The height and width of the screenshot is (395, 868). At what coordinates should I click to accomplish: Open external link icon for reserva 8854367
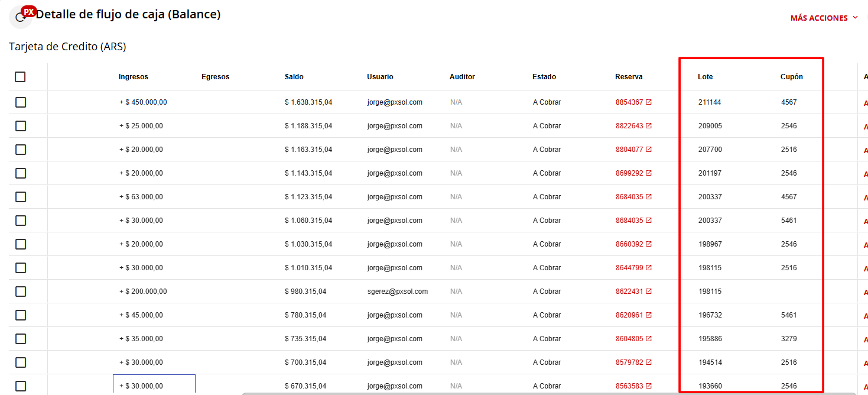click(x=649, y=102)
